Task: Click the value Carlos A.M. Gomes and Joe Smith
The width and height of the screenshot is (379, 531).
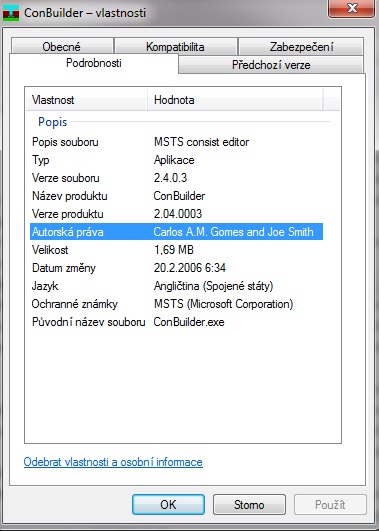Action: 234,232
